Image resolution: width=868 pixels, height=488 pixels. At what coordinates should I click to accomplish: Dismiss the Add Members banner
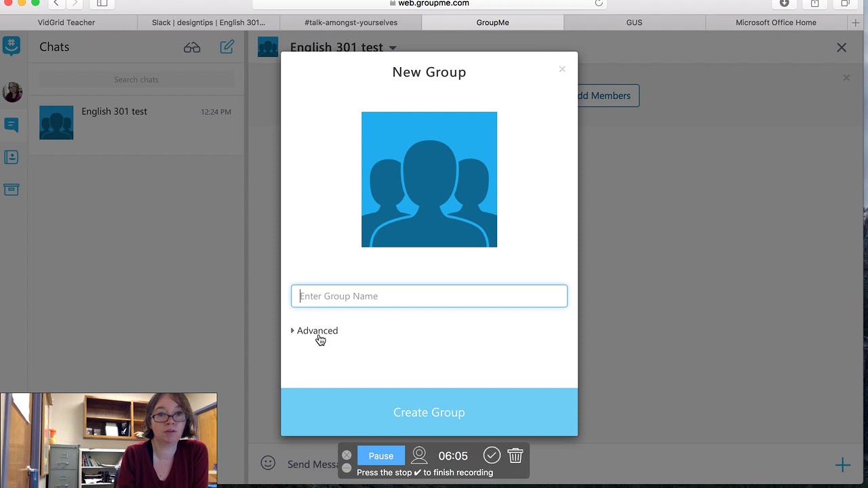(846, 78)
